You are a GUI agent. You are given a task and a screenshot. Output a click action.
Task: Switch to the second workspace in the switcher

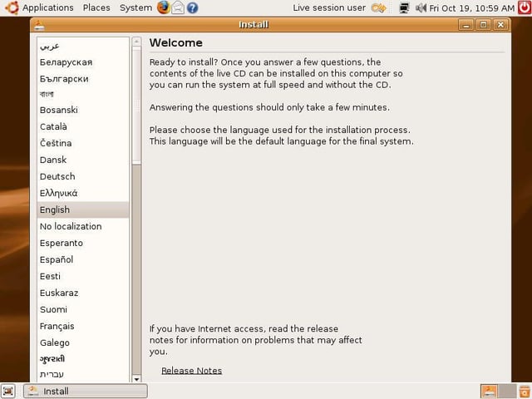(x=507, y=392)
